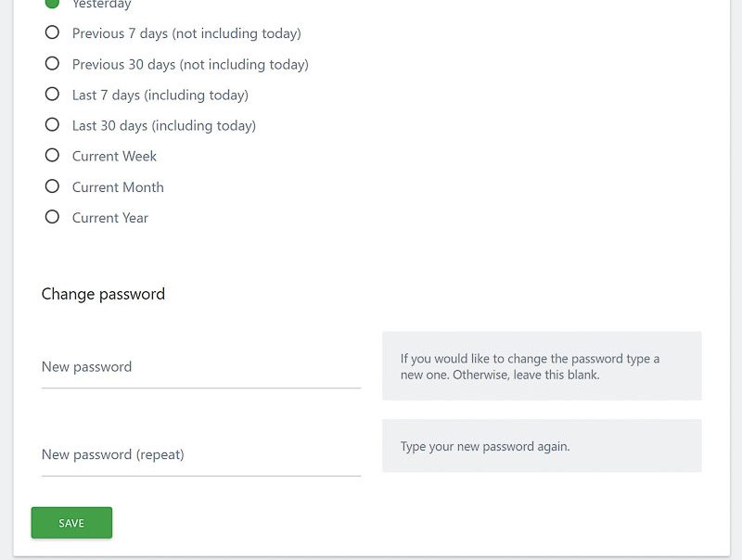Pick Last 30 days radio circle

point(52,125)
